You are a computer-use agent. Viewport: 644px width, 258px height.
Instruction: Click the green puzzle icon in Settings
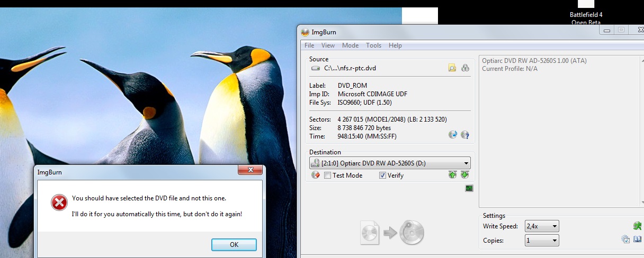click(637, 226)
